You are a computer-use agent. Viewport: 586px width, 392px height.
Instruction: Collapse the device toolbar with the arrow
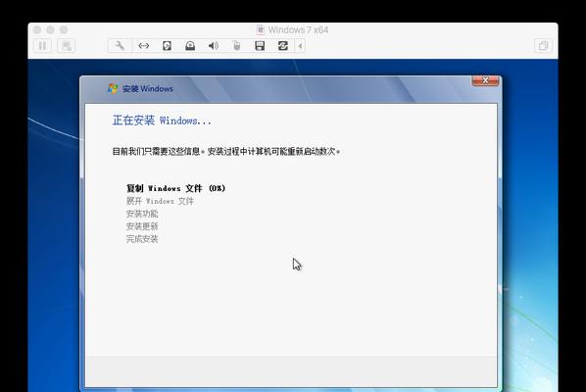pos(300,46)
